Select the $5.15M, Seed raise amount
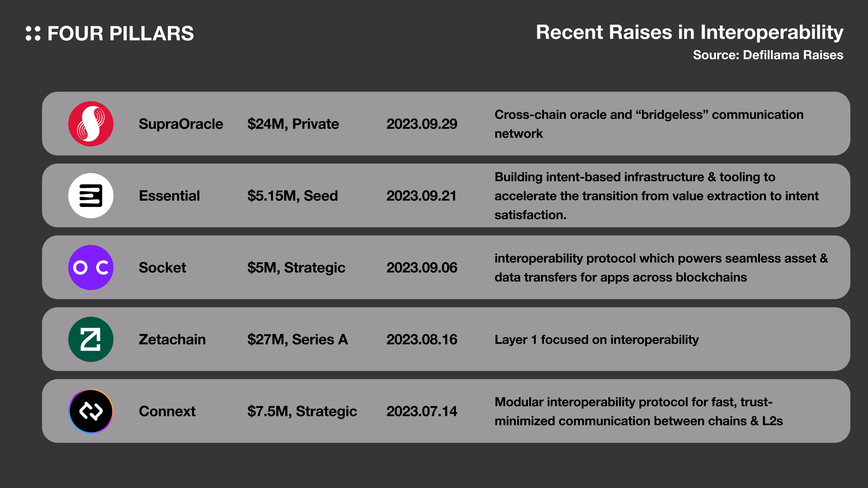 292,196
